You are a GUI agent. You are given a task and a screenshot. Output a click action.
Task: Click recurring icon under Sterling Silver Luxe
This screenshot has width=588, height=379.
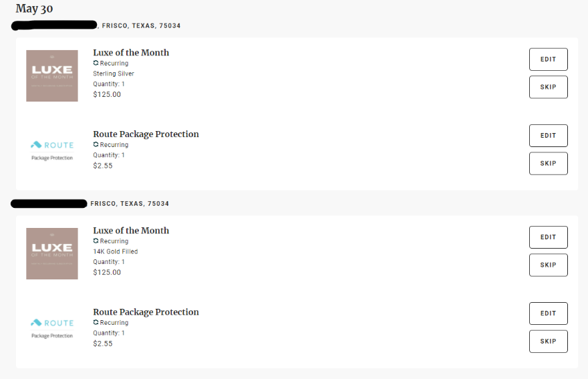pos(96,63)
